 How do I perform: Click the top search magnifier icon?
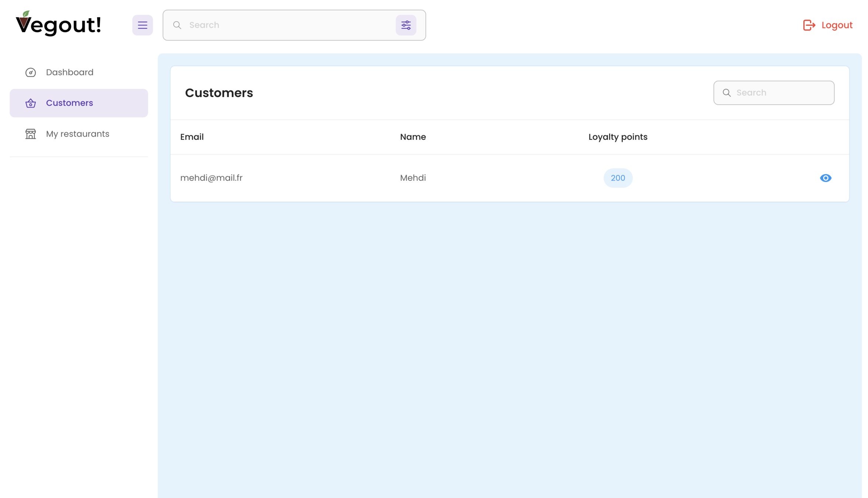click(177, 25)
